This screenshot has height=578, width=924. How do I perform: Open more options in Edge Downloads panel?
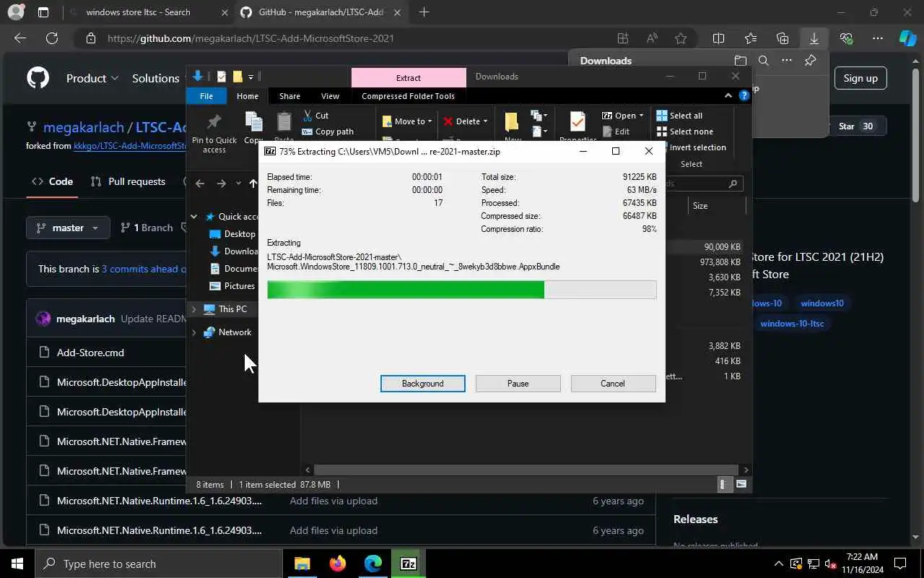pyautogui.click(x=787, y=61)
